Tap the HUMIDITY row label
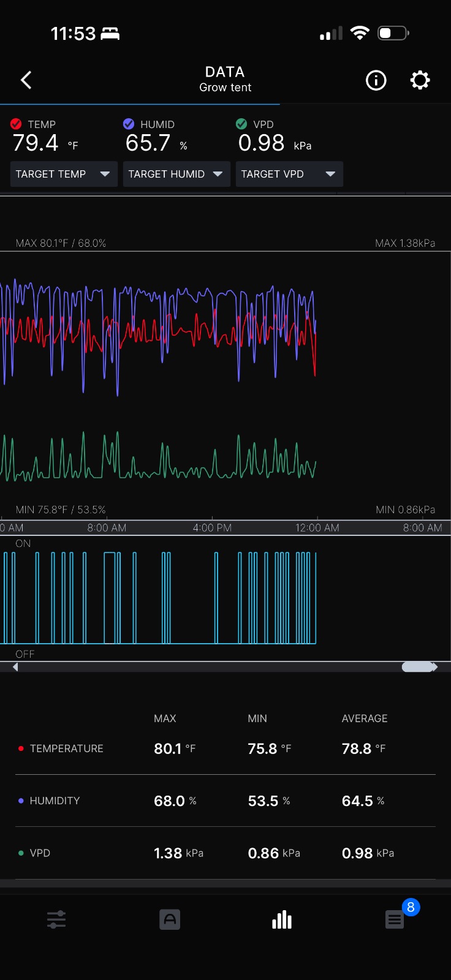 pos(55,801)
